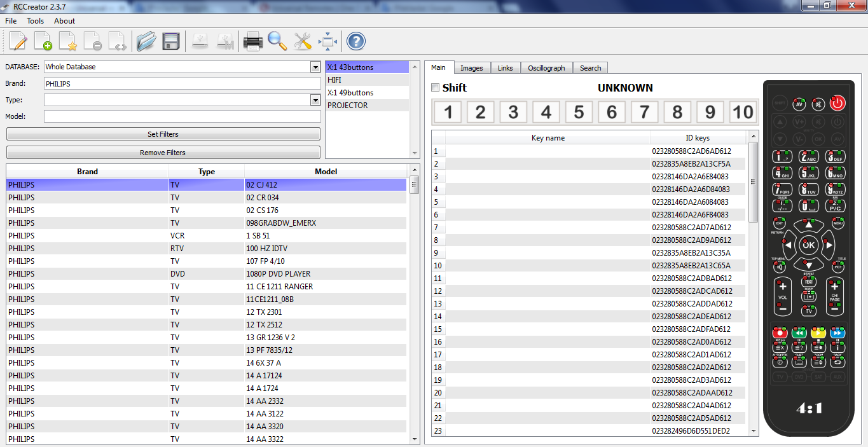This screenshot has width=868, height=447.
Task: Click the up arrow on the remote's d-pad
Action: (808, 225)
